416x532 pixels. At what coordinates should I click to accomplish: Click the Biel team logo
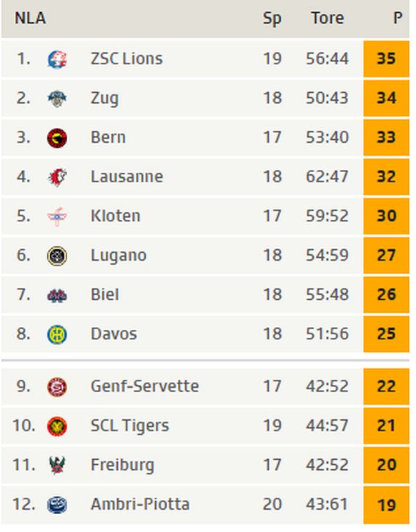coord(57,295)
